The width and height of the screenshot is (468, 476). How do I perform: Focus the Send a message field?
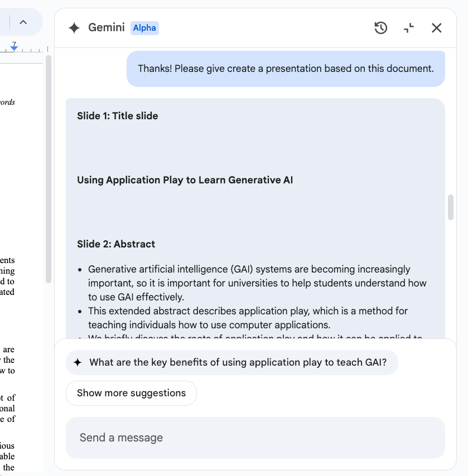(x=255, y=438)
